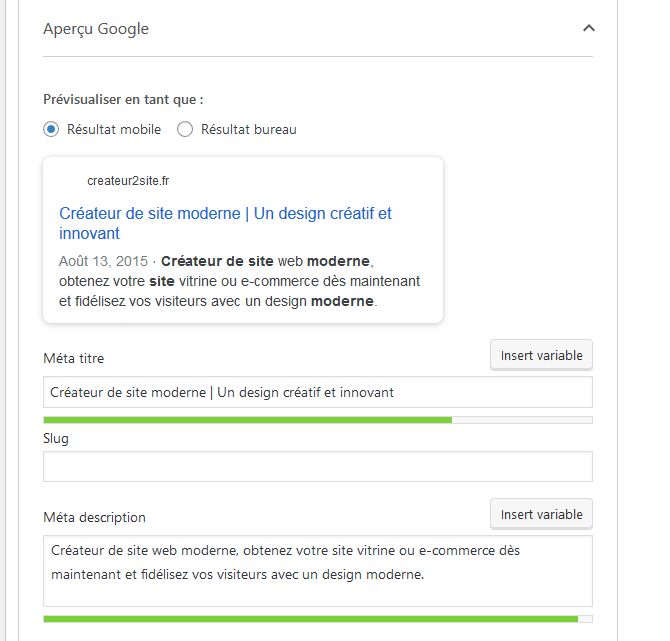The width and height of the screenshot is (670, 641).
Task: Click the Méta description label
Action: (x=94, y=517)
